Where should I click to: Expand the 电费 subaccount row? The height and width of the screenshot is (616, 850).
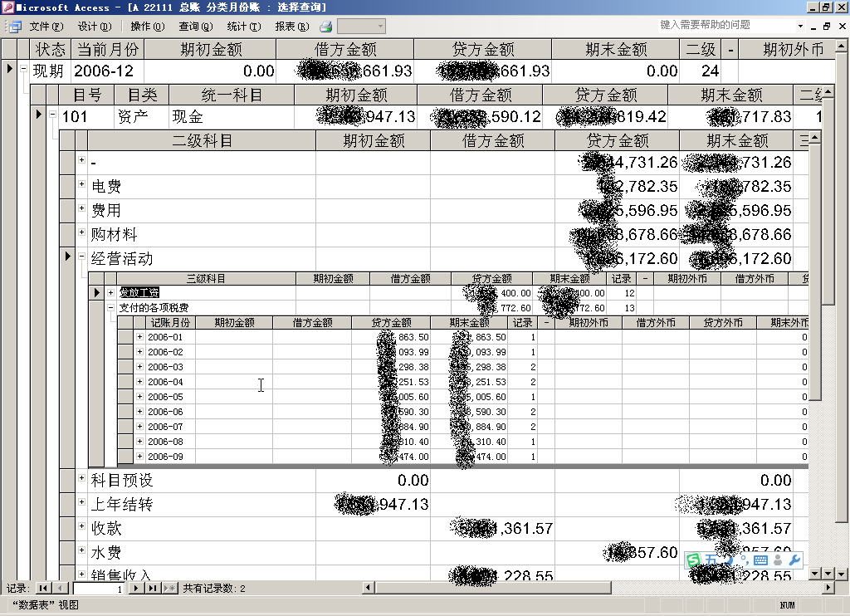(81, 184)
